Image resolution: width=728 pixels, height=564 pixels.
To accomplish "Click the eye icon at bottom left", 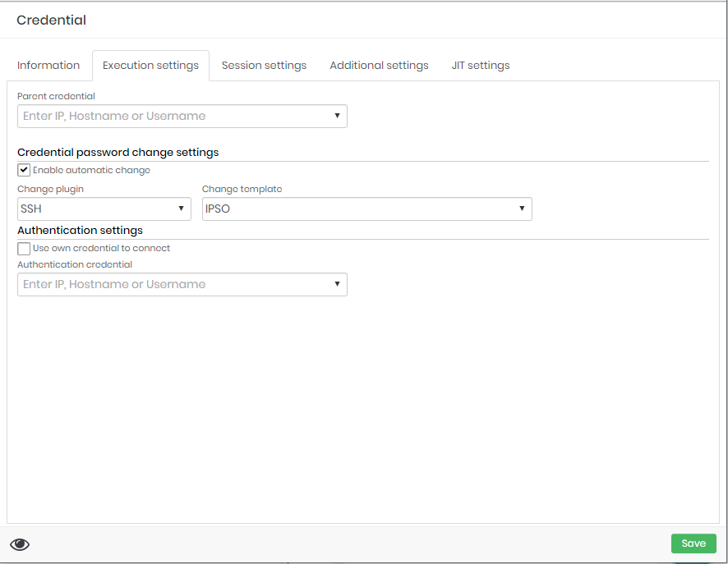I will pos(20,544).
